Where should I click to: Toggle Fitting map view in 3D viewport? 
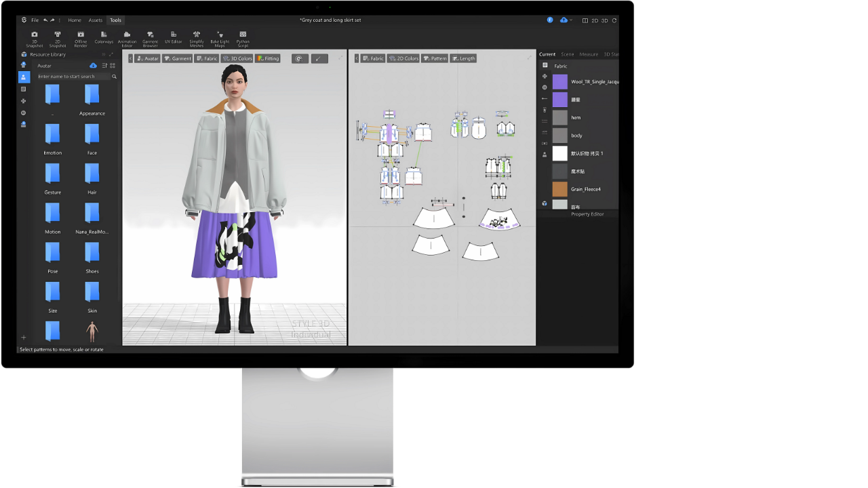point(268,59)
